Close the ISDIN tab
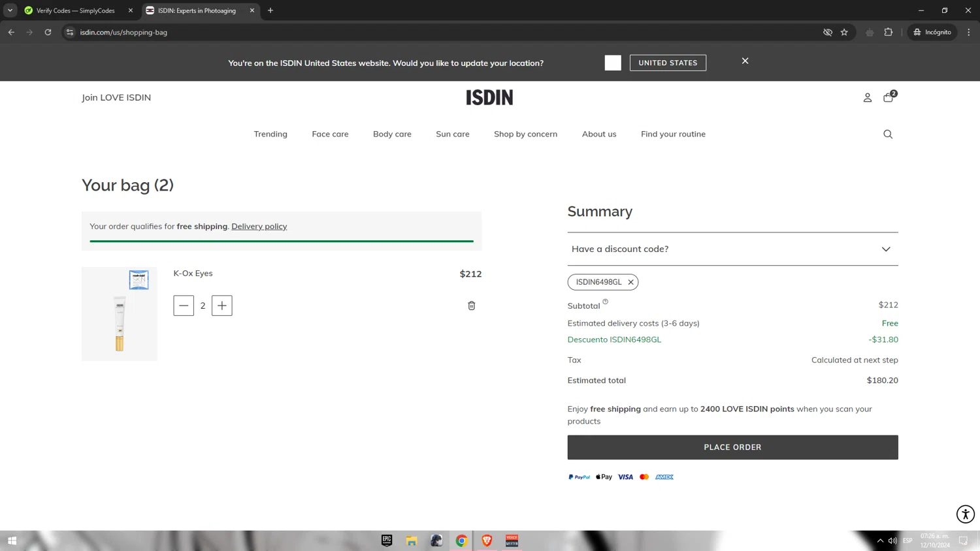Image resolution: width=980 pixels, height=551 pixels. point(252,10)
